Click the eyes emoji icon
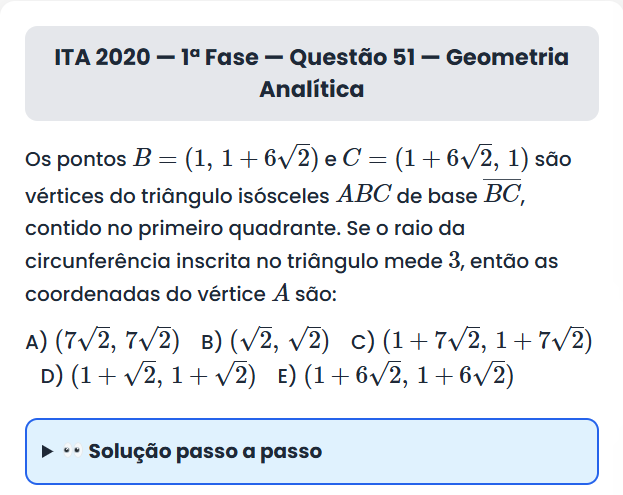Image resolution: width=623 pixels, height=495 pixels. tap(71, 452)
